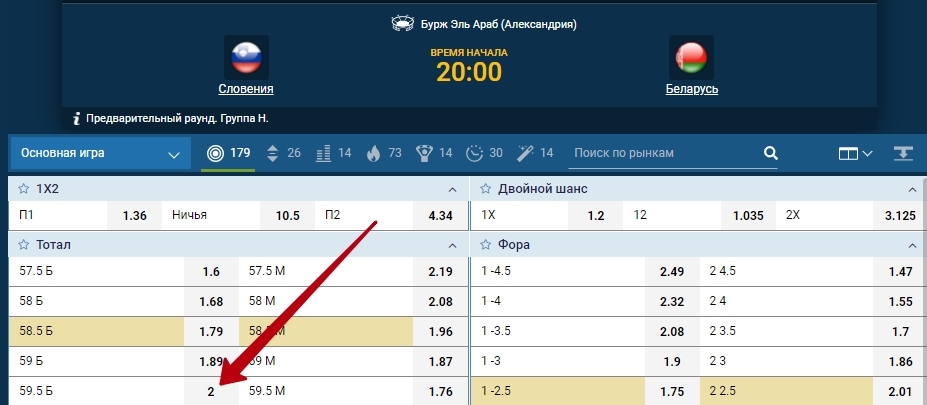Favorite the Двойной шанс market star
This screenshot has width=927, height=405.
coord(485,189)
